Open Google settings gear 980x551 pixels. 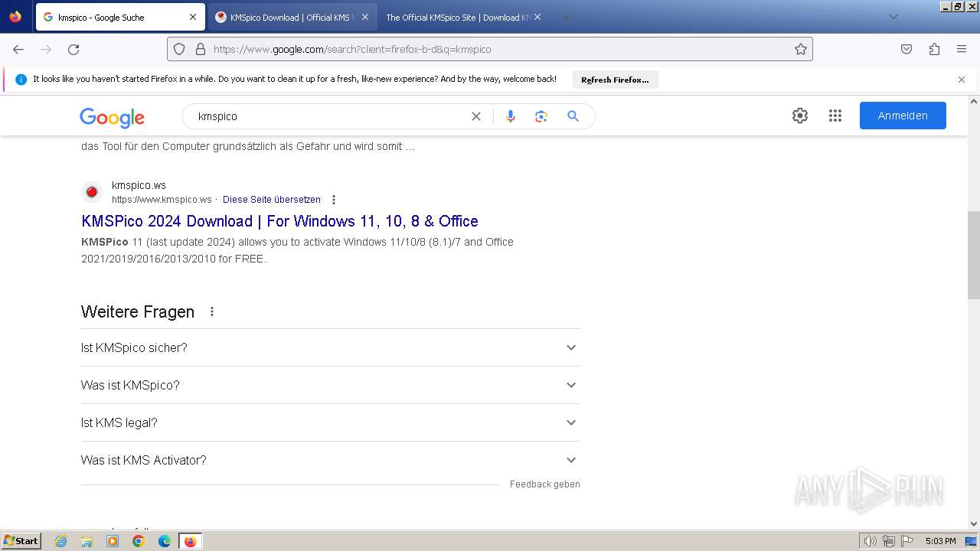coord(800,116)
